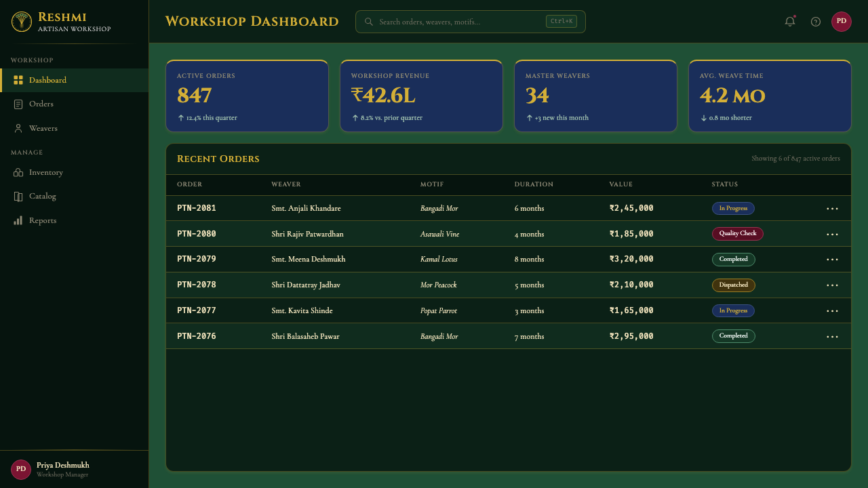Click weaver Smt. Meena Deshmukh

coord(309,260)
